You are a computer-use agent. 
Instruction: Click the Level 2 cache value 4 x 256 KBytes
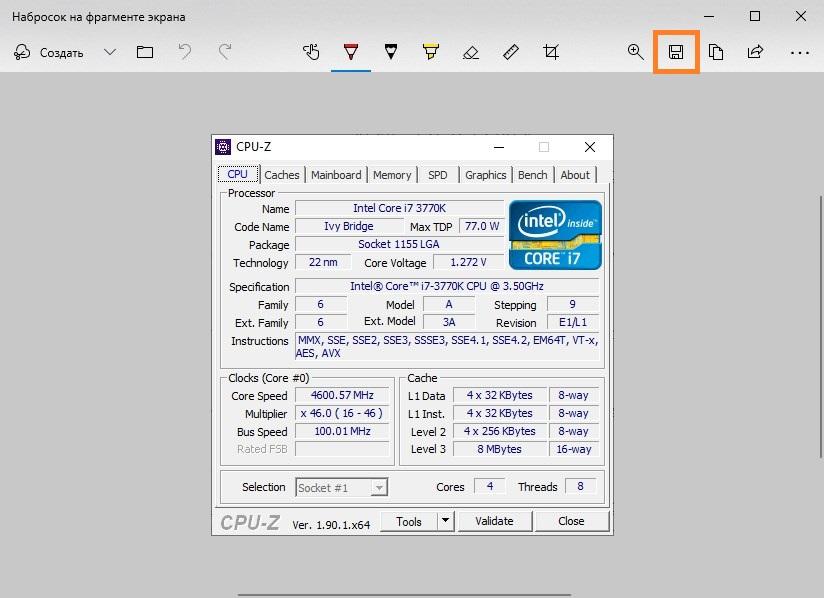point(499,431)
